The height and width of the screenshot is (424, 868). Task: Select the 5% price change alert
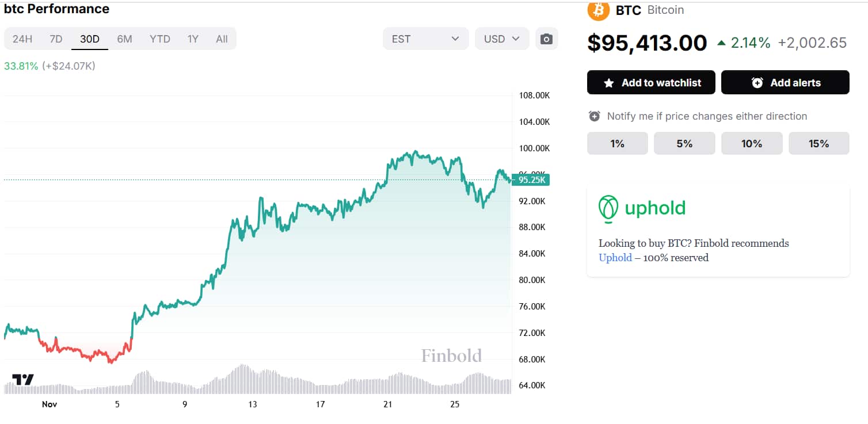[x=684, y=143]
